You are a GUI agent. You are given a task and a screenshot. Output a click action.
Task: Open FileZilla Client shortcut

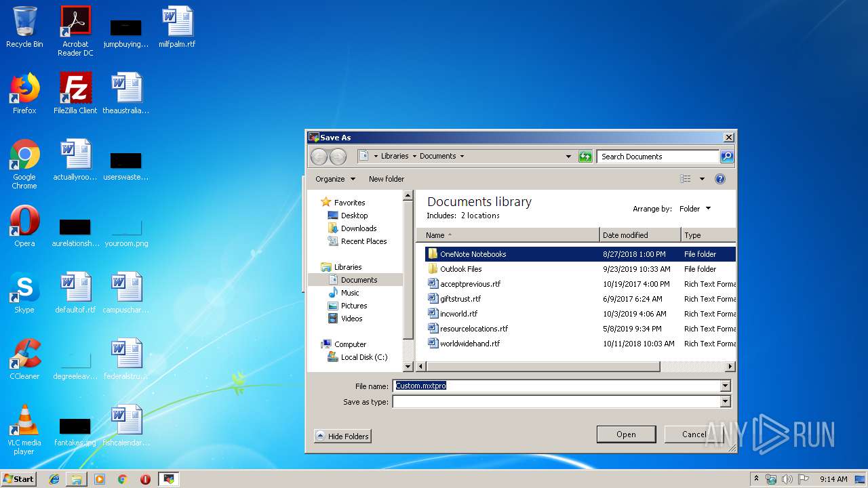click(x=75, y=94)
